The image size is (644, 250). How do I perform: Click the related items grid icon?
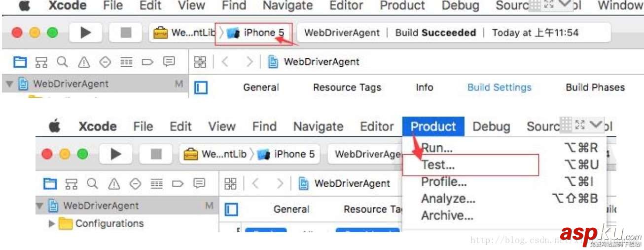tap(200, 62)
